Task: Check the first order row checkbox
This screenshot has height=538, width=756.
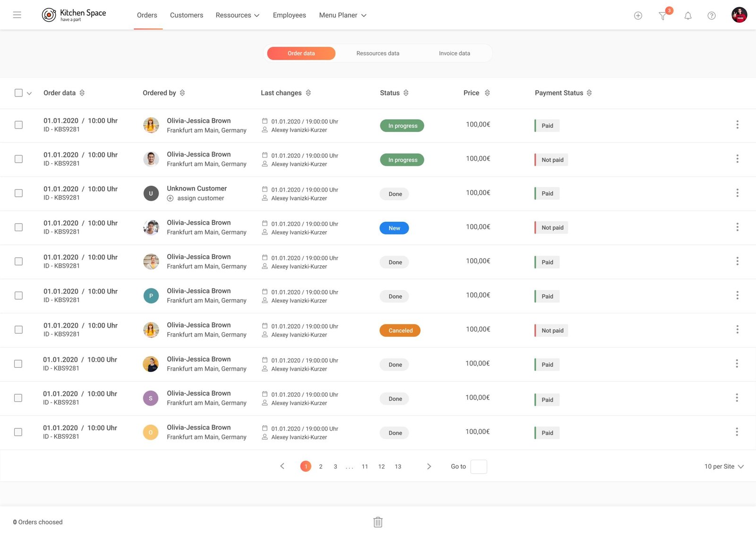Action: 18,125
